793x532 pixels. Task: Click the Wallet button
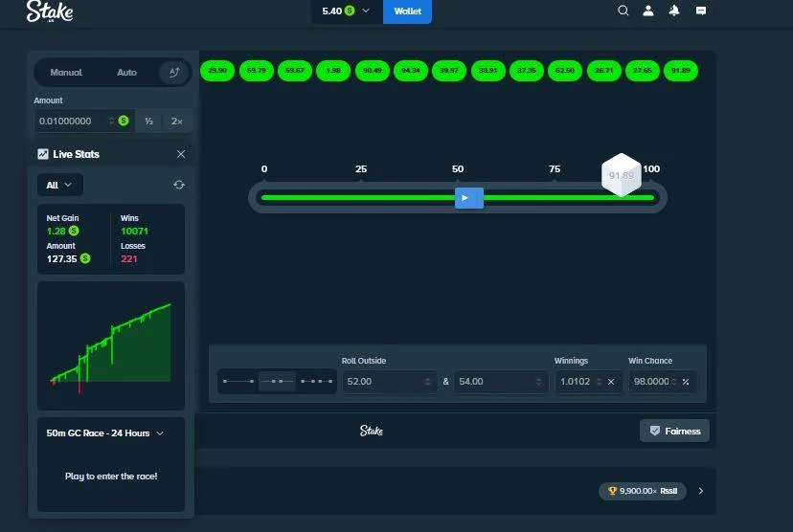[407, 11]
